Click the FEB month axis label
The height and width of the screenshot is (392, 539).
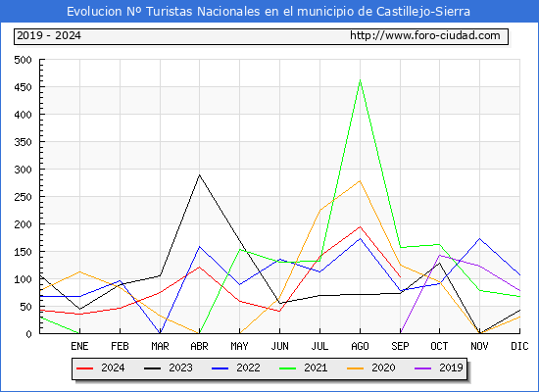tap(120, 346)
